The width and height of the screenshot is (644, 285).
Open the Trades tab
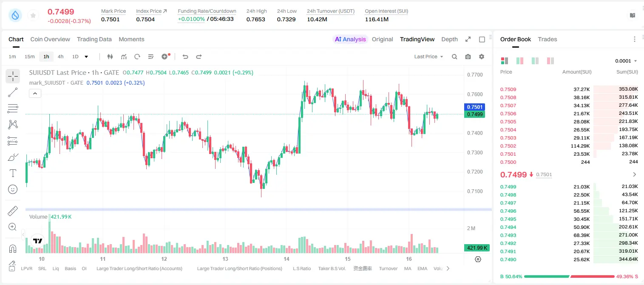tap(547, 39)
